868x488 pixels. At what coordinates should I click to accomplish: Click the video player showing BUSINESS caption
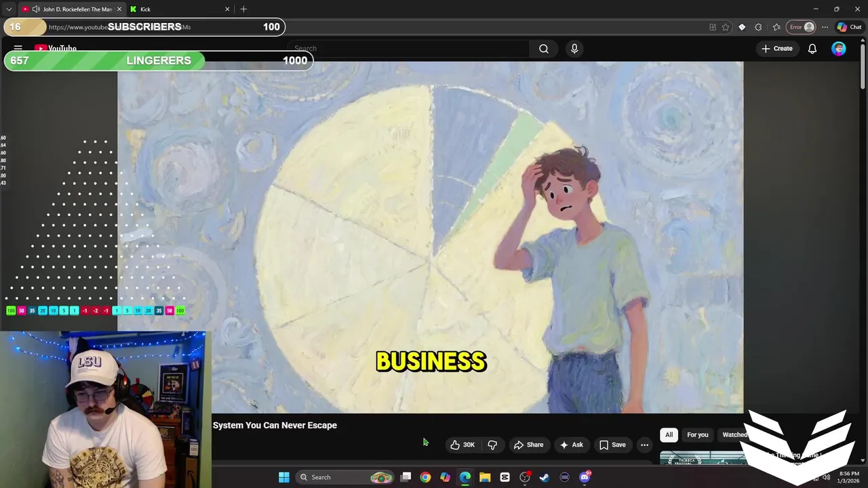(430, 237)
